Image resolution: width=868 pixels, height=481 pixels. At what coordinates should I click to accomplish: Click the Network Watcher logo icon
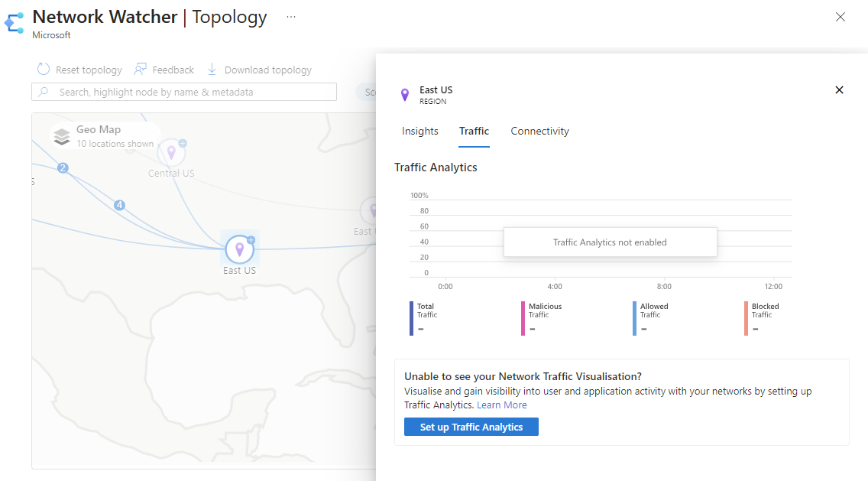14,23
